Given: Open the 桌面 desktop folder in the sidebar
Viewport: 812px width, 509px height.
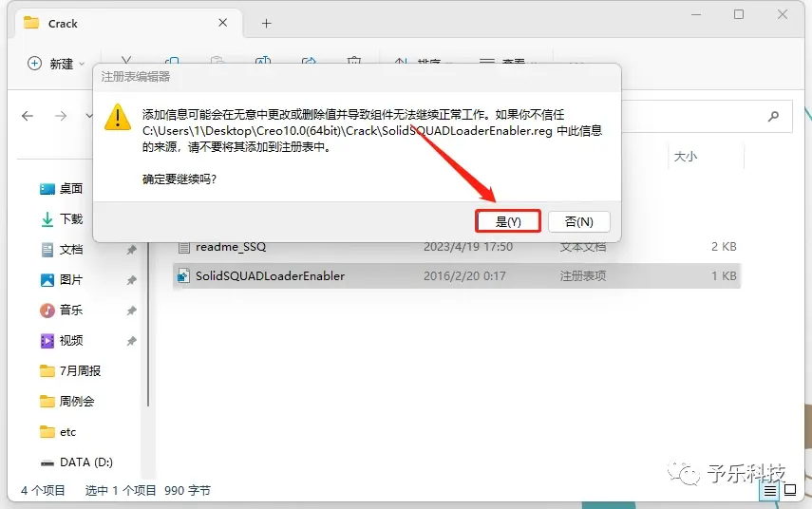Looking at the screenshot, I should coord(61,188).
